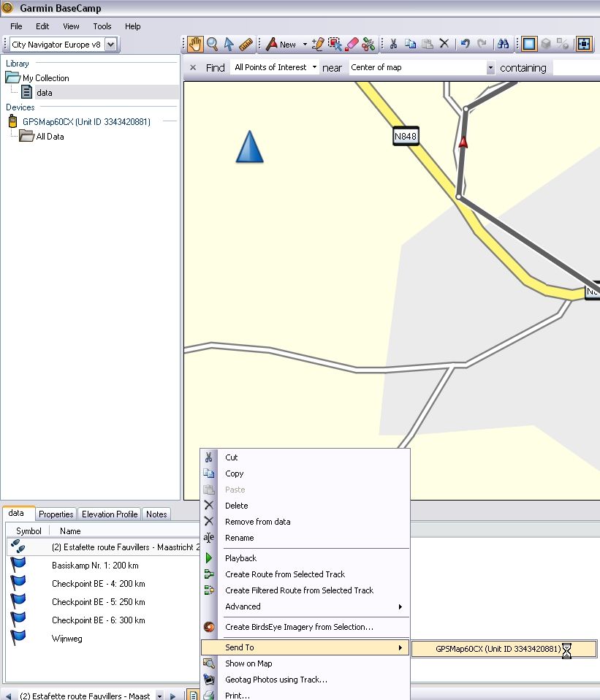Select the Hand pan tool
Viewport: 600px width, 700px height.
pos(195,44)
